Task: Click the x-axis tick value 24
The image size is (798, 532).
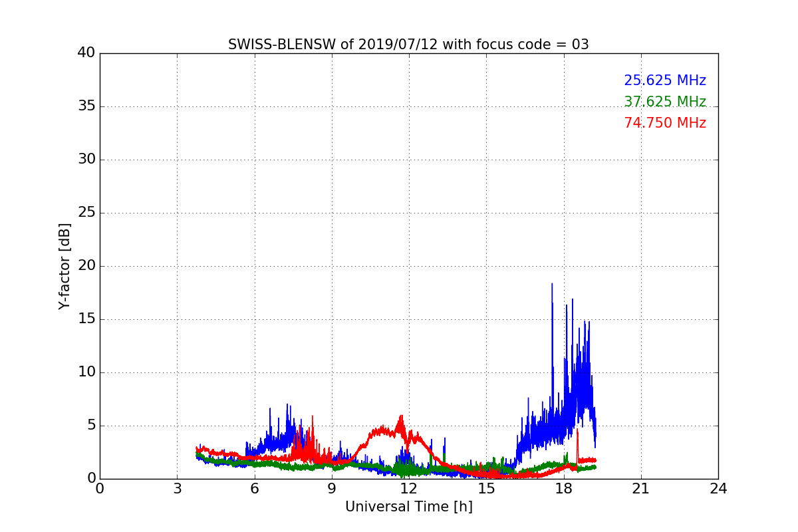Action: (718, 488)
